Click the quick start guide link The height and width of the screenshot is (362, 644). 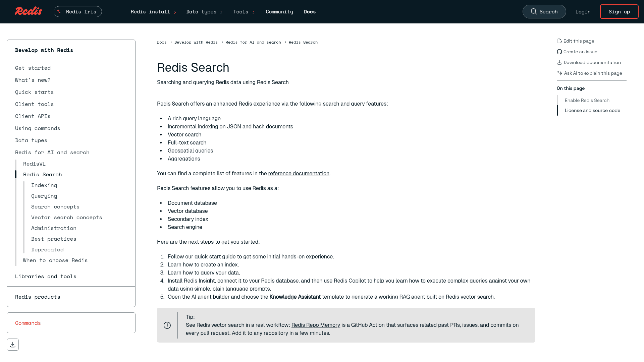(215, 256)
